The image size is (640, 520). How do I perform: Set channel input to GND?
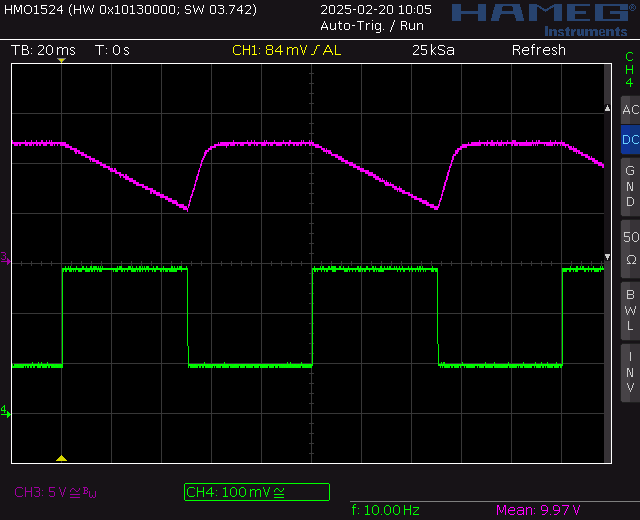629,186
